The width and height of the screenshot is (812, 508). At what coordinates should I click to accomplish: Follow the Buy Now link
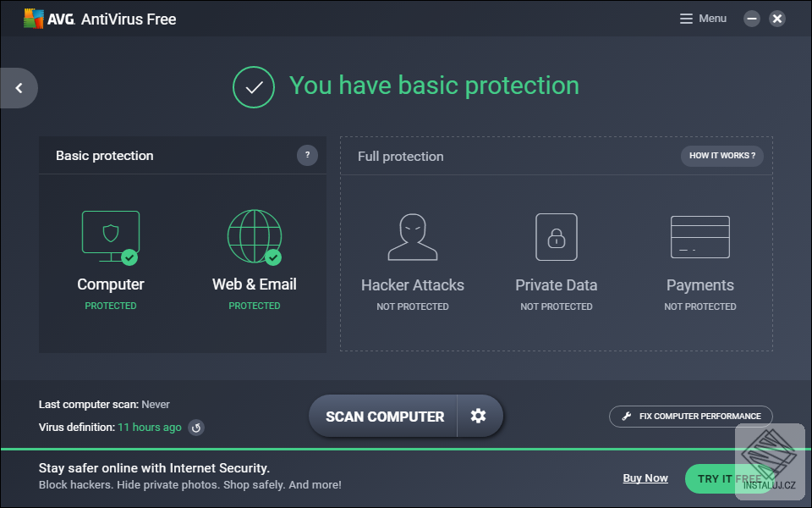(x=645, y=478)
